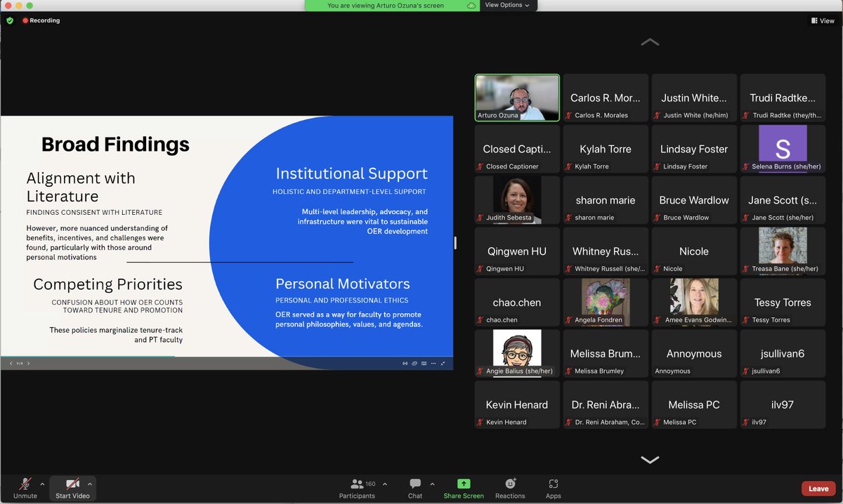
Task: Click the green Share Screen icon
Action: (x=464, y=484)
